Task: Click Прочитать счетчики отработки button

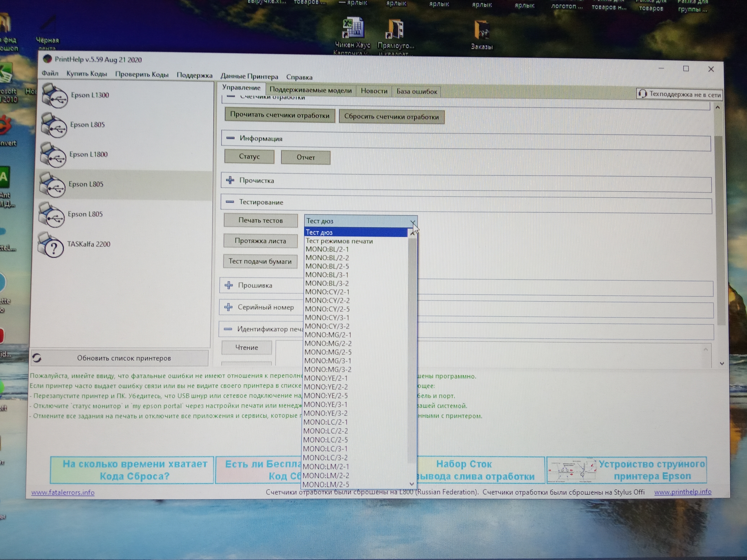Action: (x=280, y=115)
